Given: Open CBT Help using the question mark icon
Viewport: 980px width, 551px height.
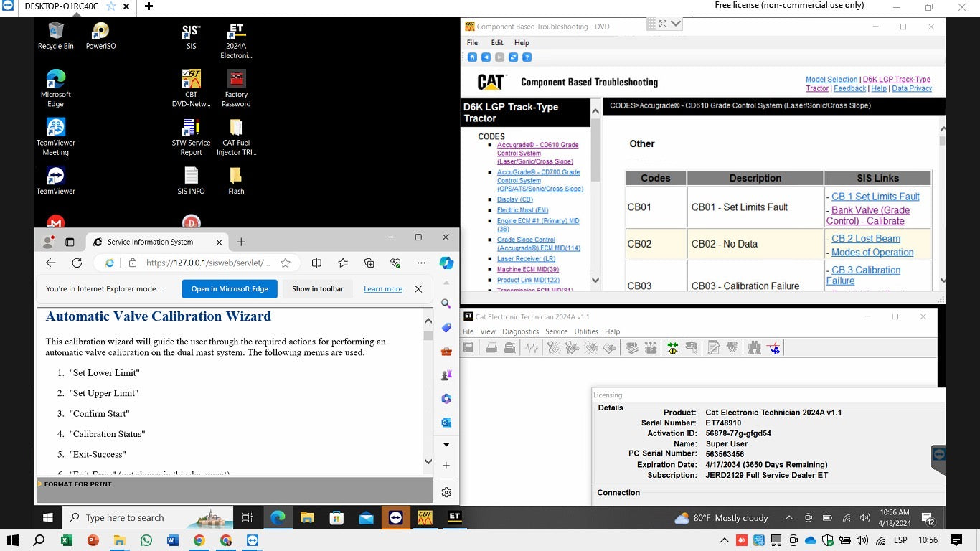Looking at the screenshot, I should 528,57.
